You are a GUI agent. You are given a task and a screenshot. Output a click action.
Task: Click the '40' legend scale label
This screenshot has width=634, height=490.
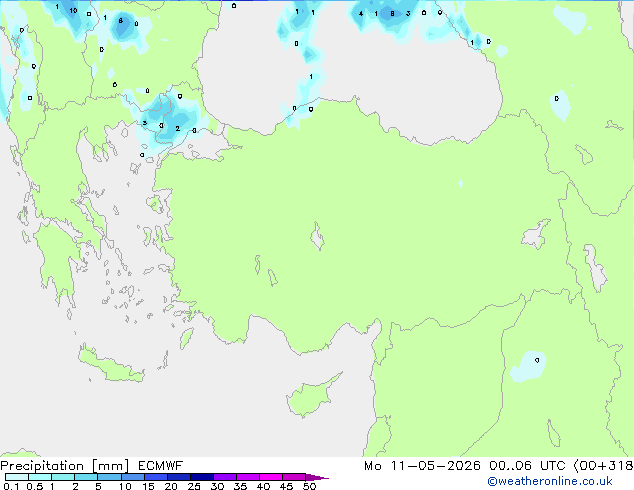pos(263,486)
